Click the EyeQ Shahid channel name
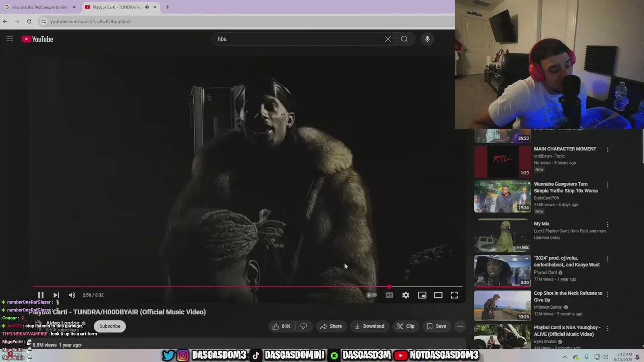The height and width of the screenshot is (362, 644). click(x=546, y=342)
